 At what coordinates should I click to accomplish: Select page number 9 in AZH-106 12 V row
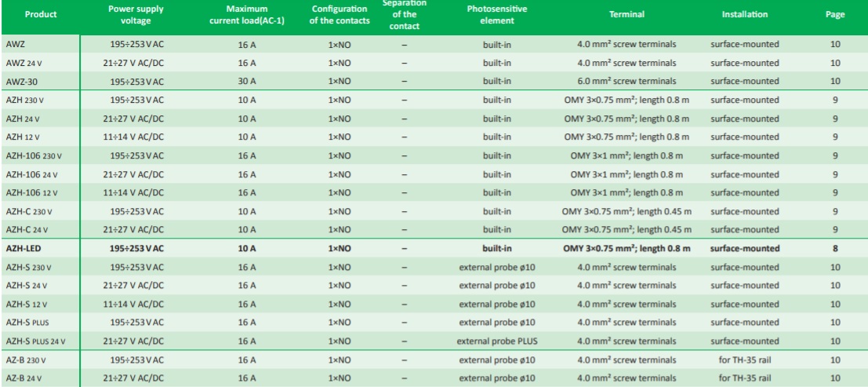(x=835, y=193)
